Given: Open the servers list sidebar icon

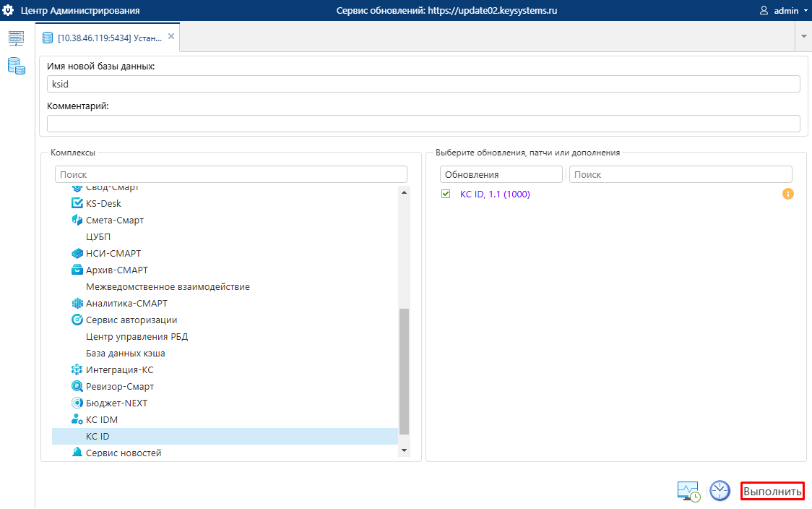Looking at the screenshot, I should [16, 38].
